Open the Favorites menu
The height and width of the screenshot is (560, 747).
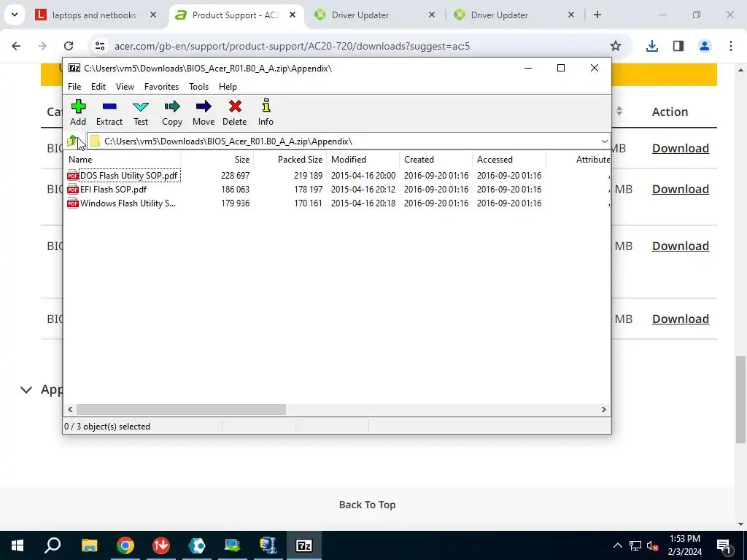pos(161,87)
